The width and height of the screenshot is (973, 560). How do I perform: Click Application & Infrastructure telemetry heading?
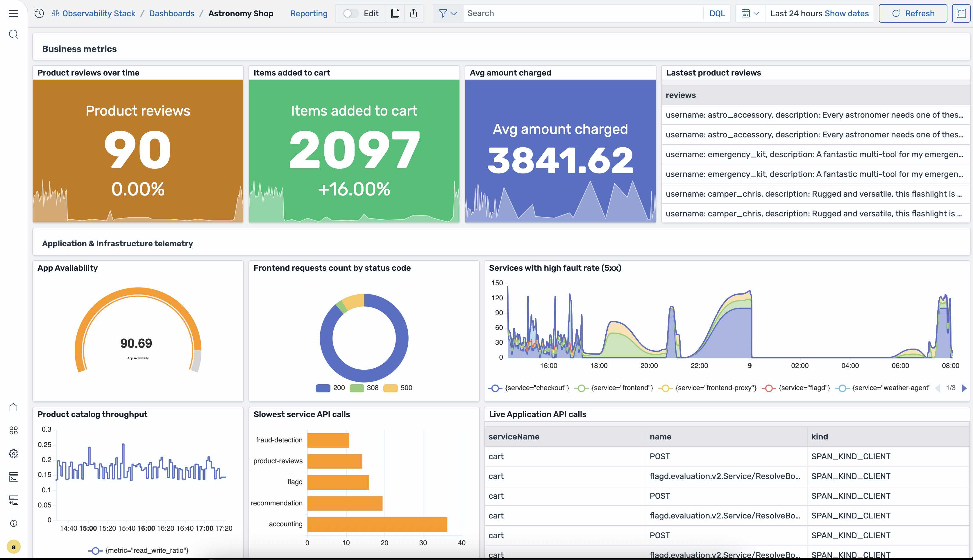click(117, 243)
